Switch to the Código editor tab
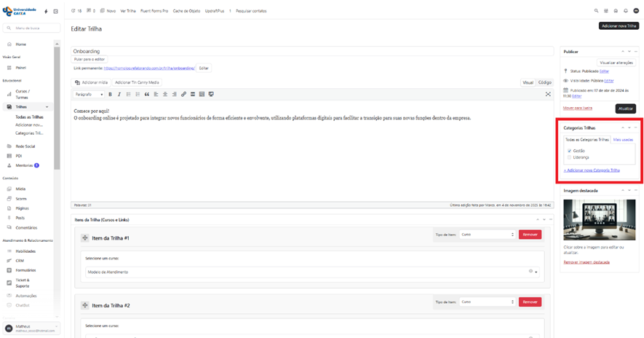This screenshot has height=338, width=644. click(x=544, y=82)
